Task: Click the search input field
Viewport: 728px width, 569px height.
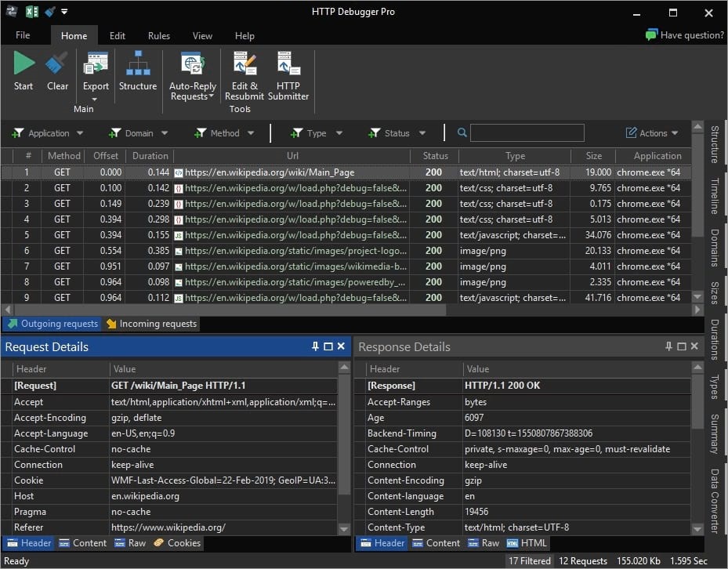Action: (527, 132)
